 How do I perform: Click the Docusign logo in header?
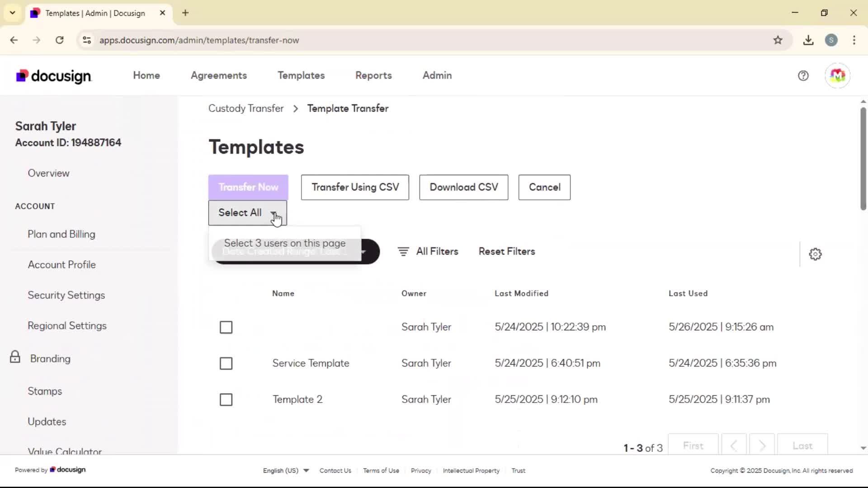coord(53,76)
